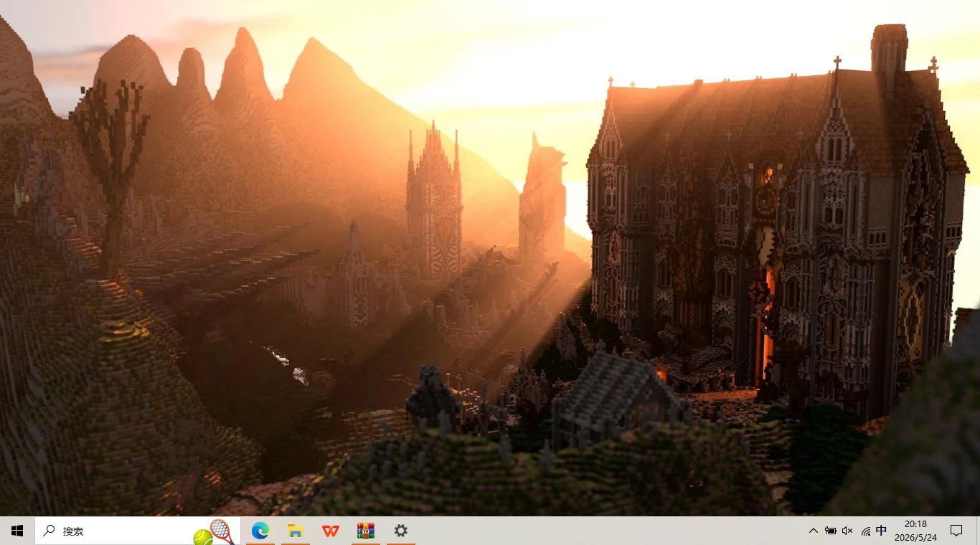Check battery status in system tray

(x=830, y=531)
